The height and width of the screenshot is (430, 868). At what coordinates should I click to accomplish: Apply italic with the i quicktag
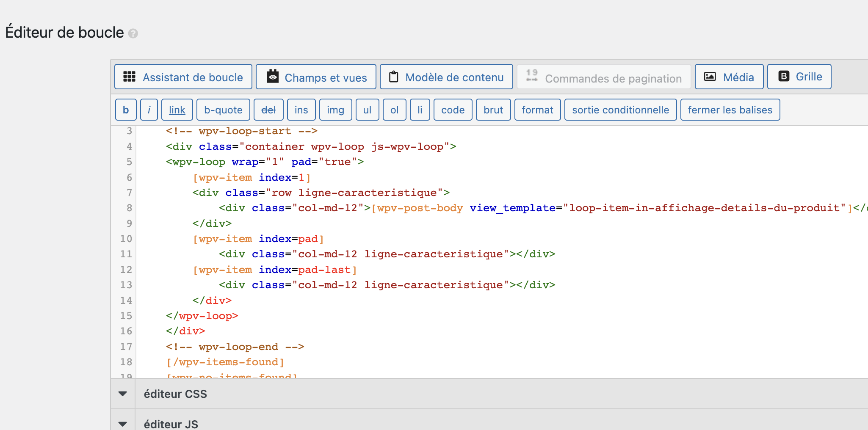149,110
